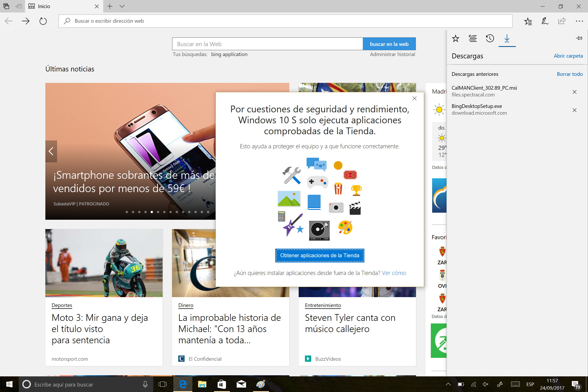Open the Favorites star tab in hub
The image size is (588, 392).
[x=455, y=39]
